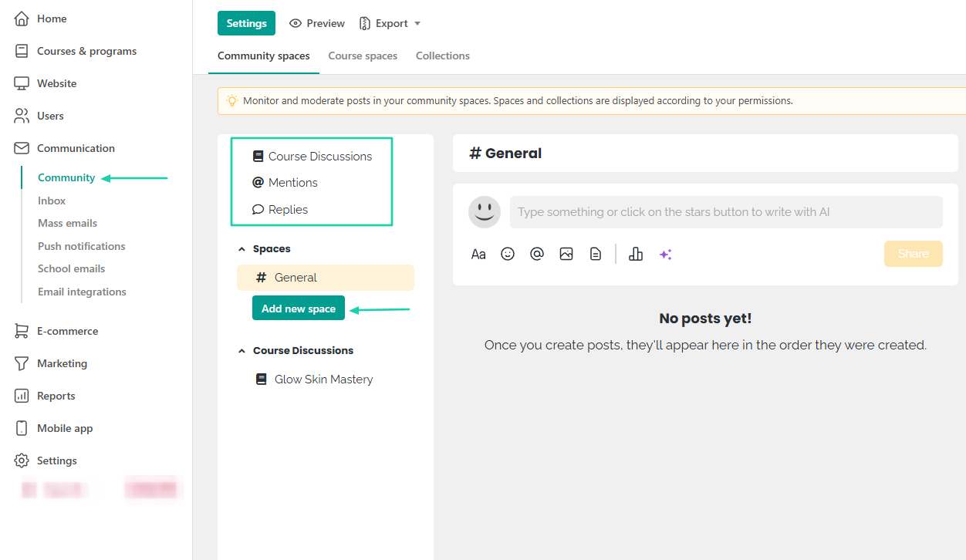The height and width of the screenshot is (560, 966).
Task: Open School emails
Action: tap(71, 268)
